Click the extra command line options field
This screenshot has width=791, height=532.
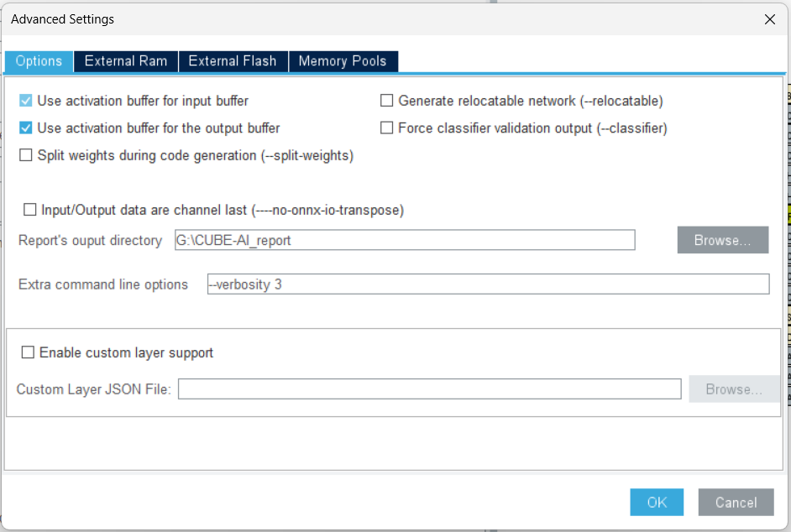487,284
